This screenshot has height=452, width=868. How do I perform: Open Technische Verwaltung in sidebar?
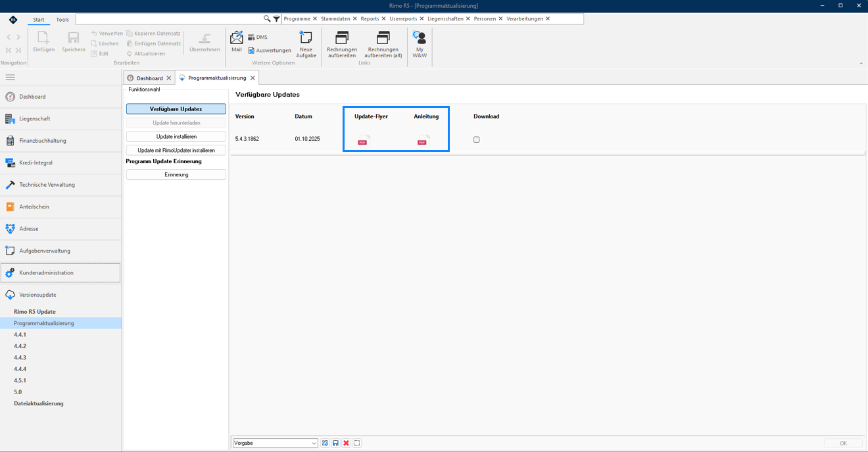(x=60, y=185)
